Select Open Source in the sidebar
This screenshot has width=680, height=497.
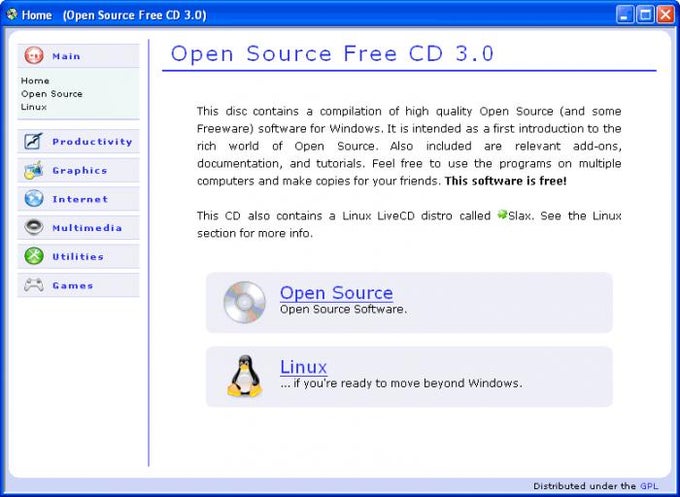52,94
